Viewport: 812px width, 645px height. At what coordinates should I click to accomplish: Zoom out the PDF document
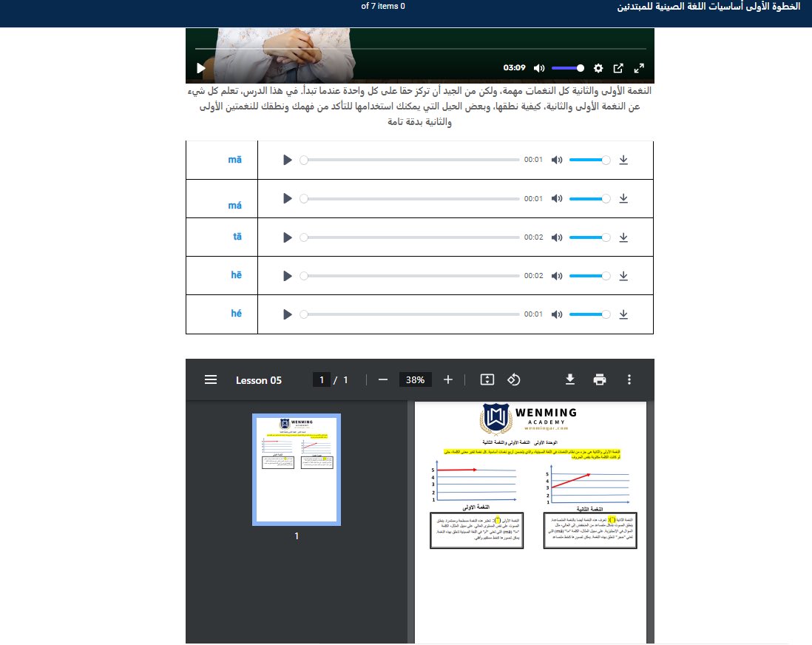[383, 379]
